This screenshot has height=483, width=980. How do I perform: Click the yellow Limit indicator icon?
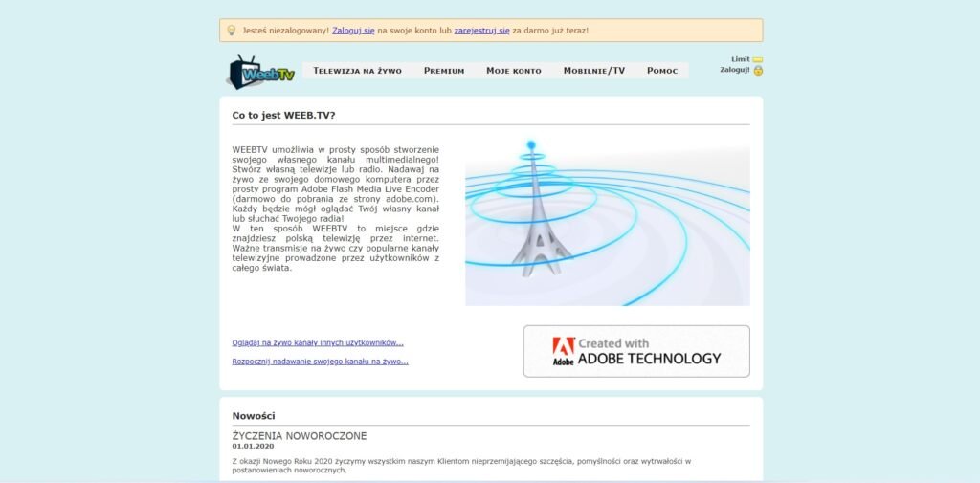[x=758, y=60]
